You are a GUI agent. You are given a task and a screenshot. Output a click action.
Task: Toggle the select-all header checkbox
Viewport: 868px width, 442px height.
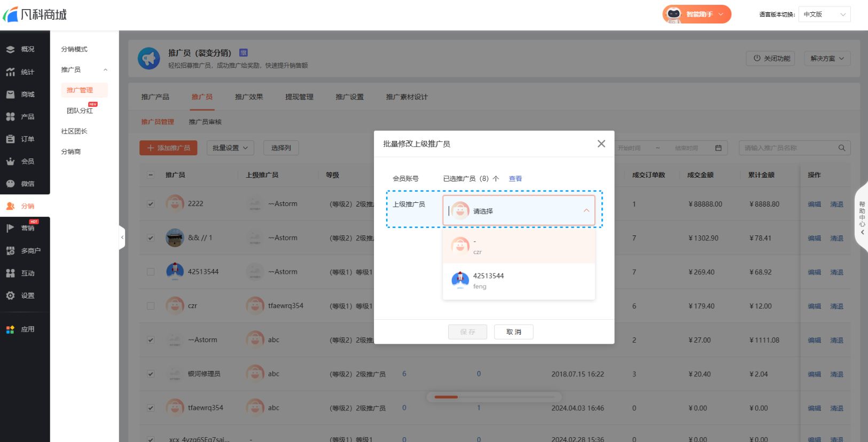pos(151,175)
